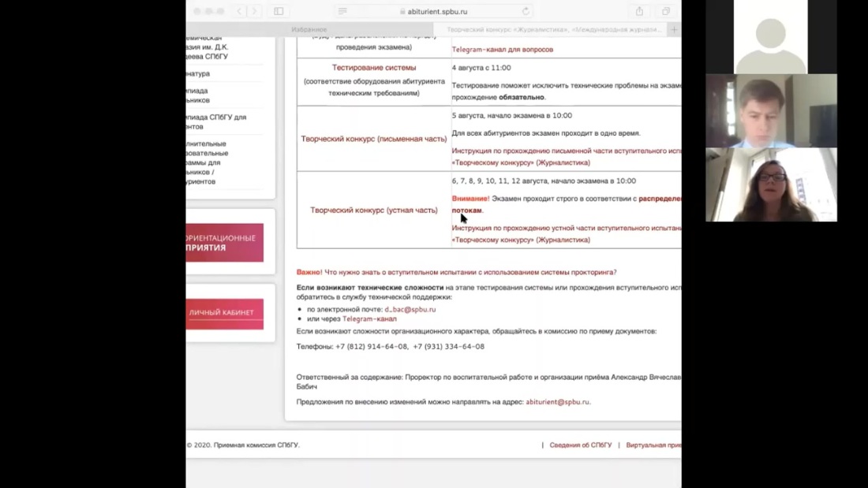Open the Safari Share button
Image resolution: width=868 pixels, height=488 pixels.
click(x=639, y=11)
